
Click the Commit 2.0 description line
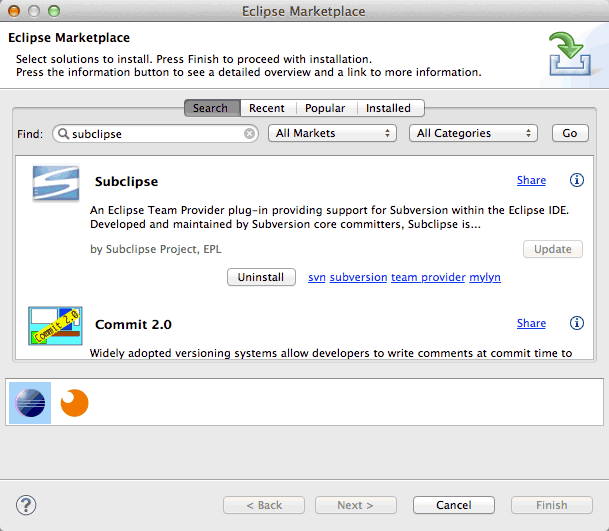click(331, 353)
